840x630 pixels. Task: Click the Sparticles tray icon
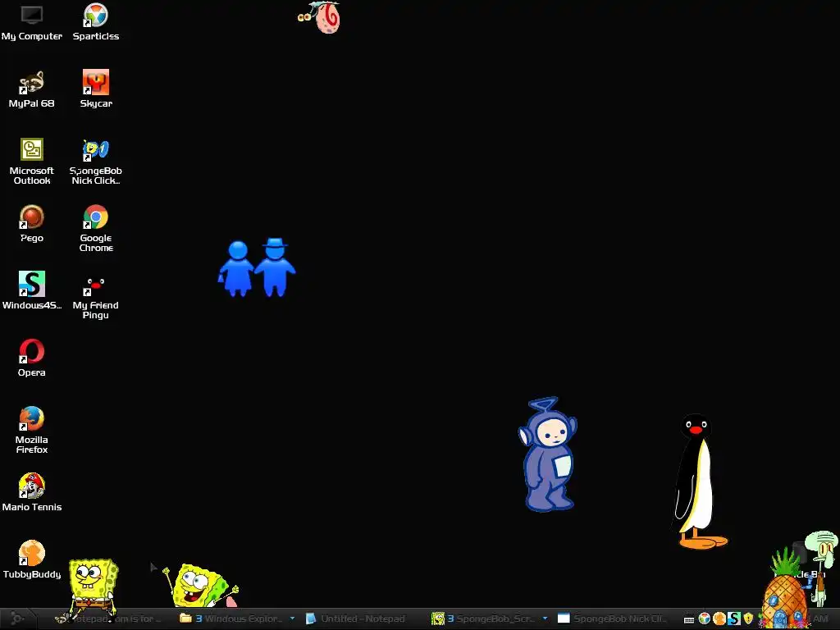click(705, 619)
